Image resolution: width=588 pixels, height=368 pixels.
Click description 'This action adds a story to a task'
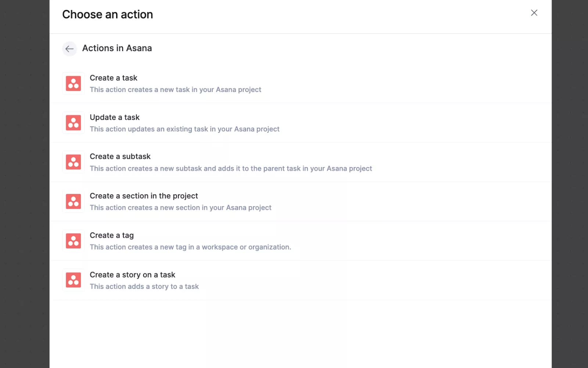[144, 287]
